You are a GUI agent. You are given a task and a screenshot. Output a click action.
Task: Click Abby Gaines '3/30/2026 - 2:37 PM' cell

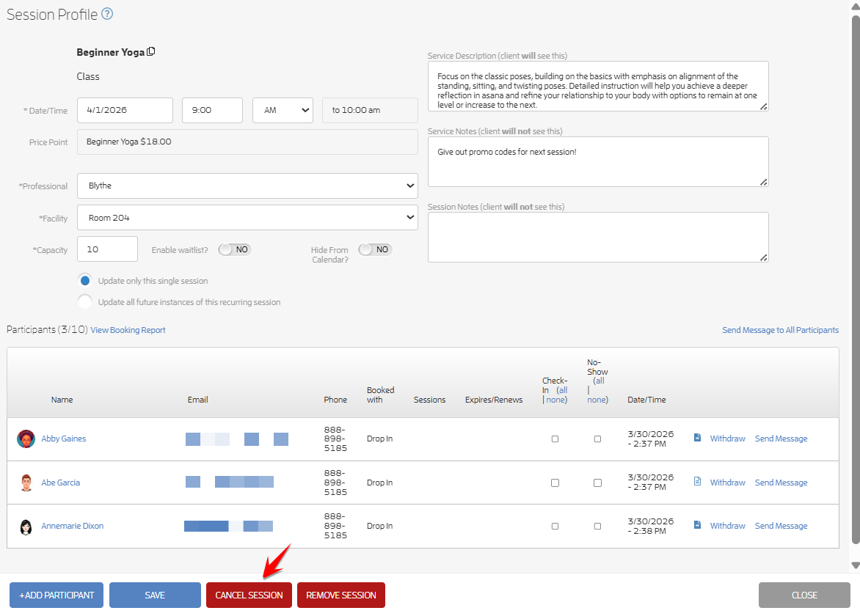point(650,439)
